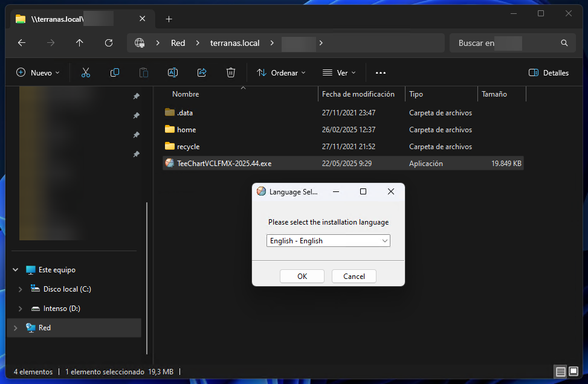Navigate back with the left arrow
The height and width of the screenshot is (384, 588).
[22, 43]
